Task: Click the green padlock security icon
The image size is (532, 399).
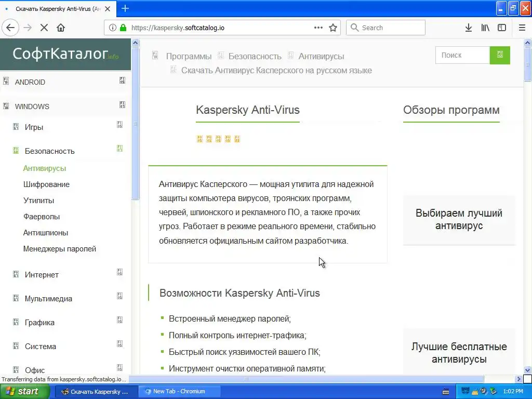Action: tap(123, 28)
